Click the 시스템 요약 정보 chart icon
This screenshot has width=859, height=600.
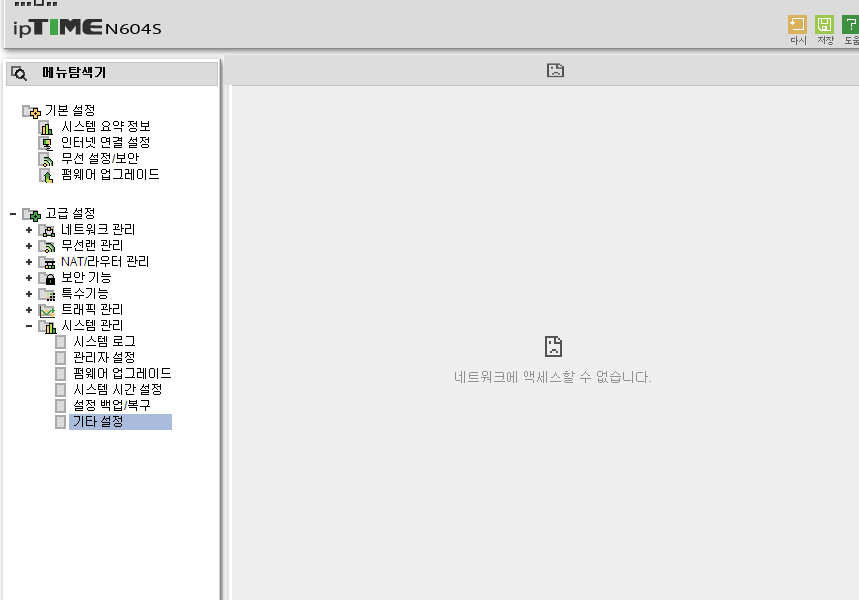pyautogui.click(x=46, y=128)
